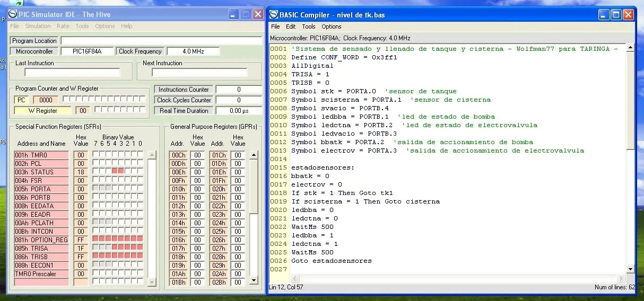
Task: Click code line 0026 Goto estadosensores
Action: coord(332,261)
